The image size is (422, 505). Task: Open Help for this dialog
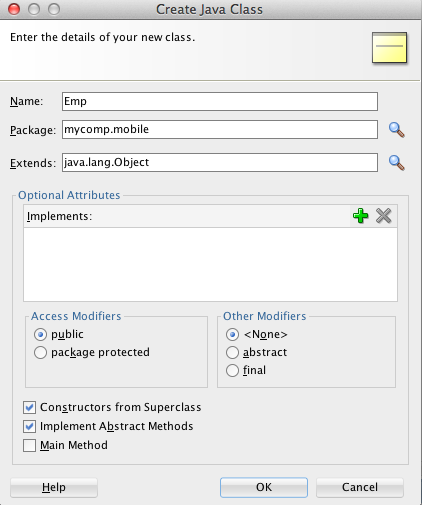tap(54, 487)
